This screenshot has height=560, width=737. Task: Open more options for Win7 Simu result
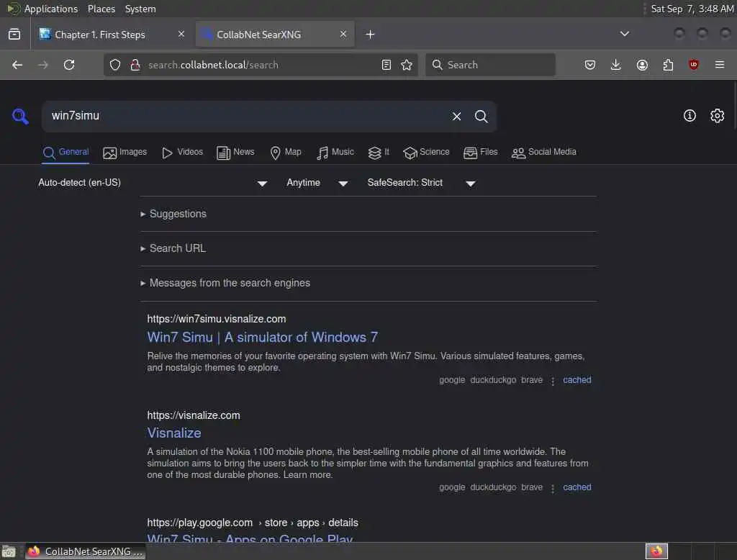coord(553,380)
